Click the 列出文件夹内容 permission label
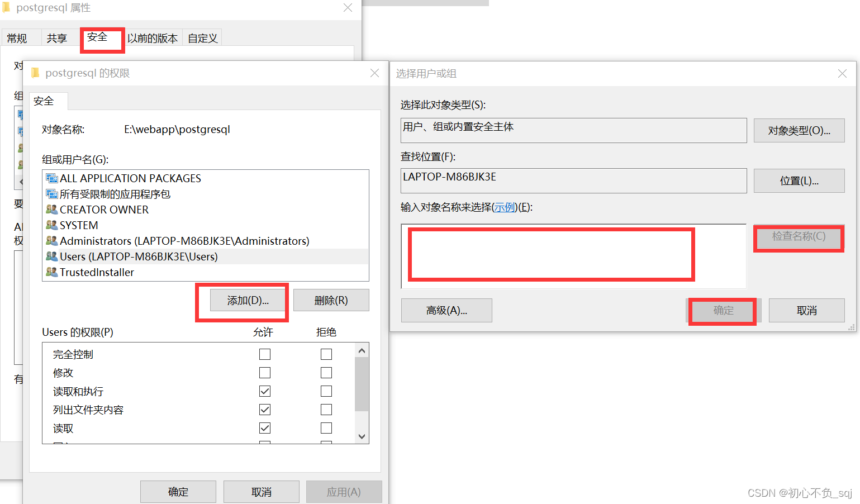This screenshot has height=504, width=860. coord(88,410)
